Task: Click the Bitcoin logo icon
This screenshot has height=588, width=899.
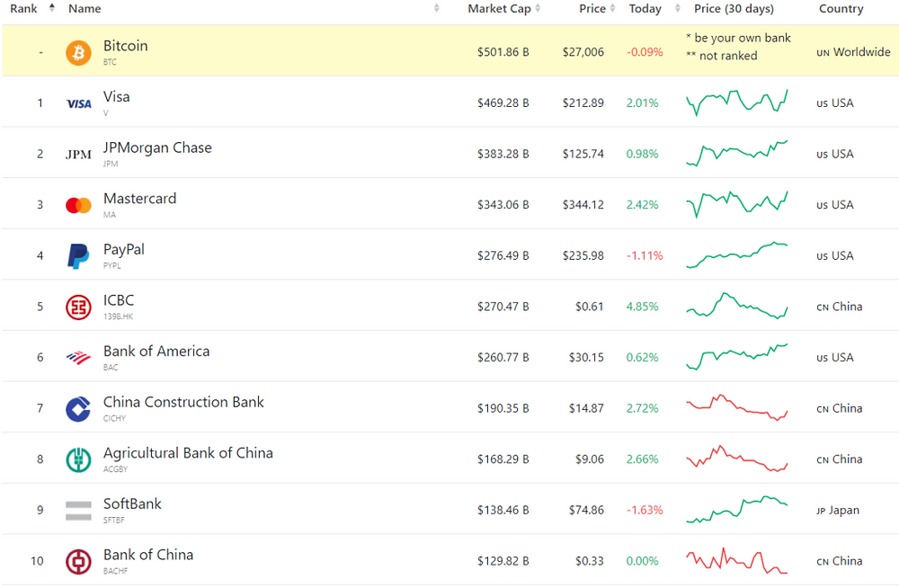Action: (x=78, y=53)
